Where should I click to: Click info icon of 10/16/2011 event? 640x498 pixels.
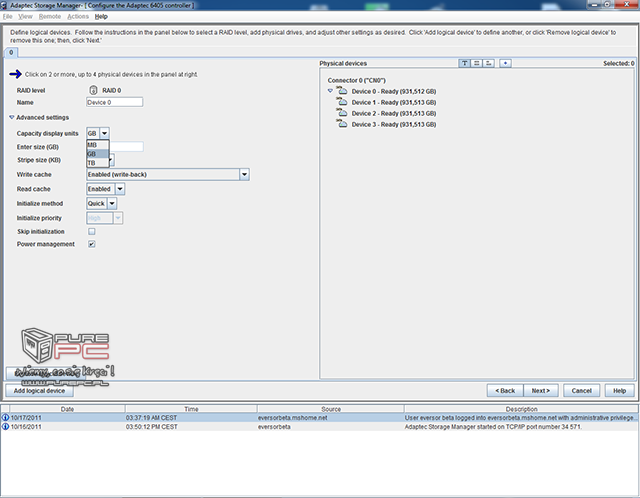pyautogui.click(x=5, y=427)
